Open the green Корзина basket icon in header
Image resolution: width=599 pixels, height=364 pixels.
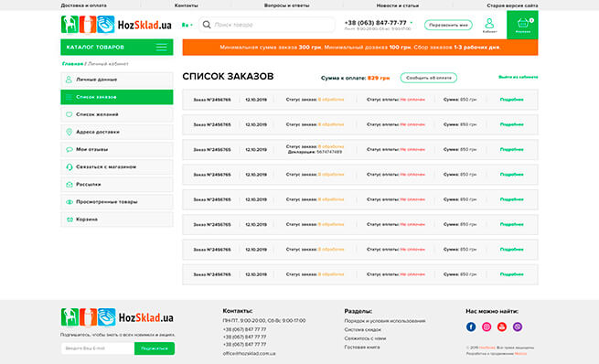coord(522,25)
